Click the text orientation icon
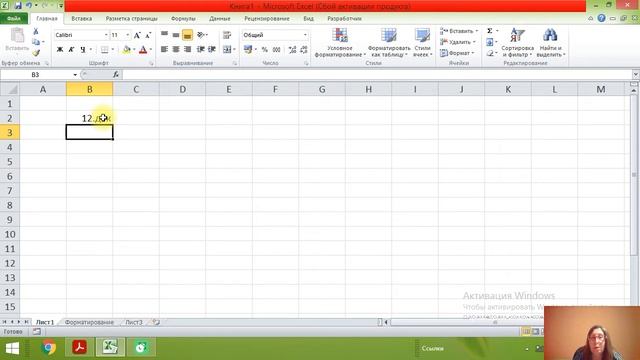The height and width of the screenshot is (360, 640). pos(201,35)
